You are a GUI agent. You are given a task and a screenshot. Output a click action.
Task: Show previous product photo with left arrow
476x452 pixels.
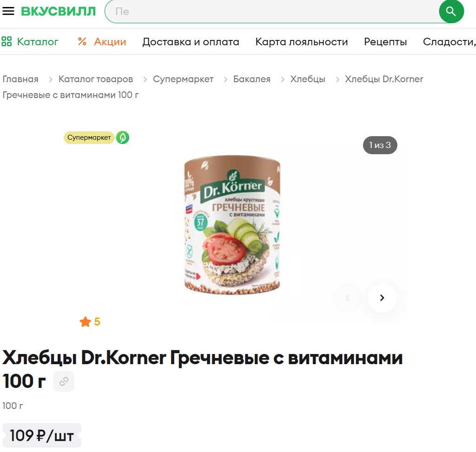coord(348,298)
